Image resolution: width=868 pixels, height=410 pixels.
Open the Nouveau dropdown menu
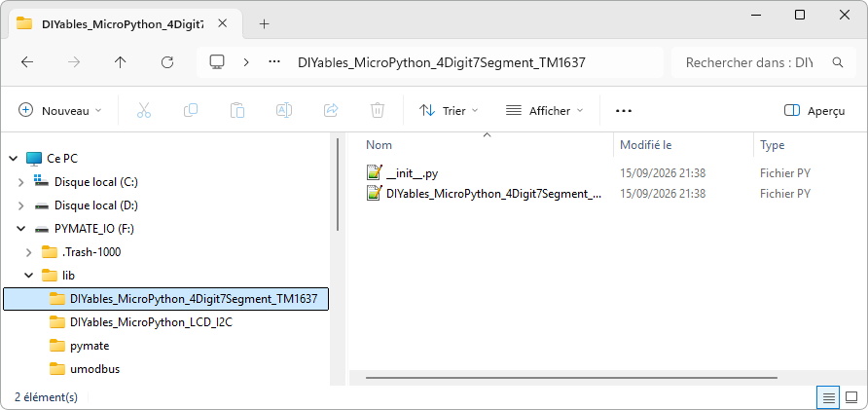pyautogui.click(x=59, y=111)
